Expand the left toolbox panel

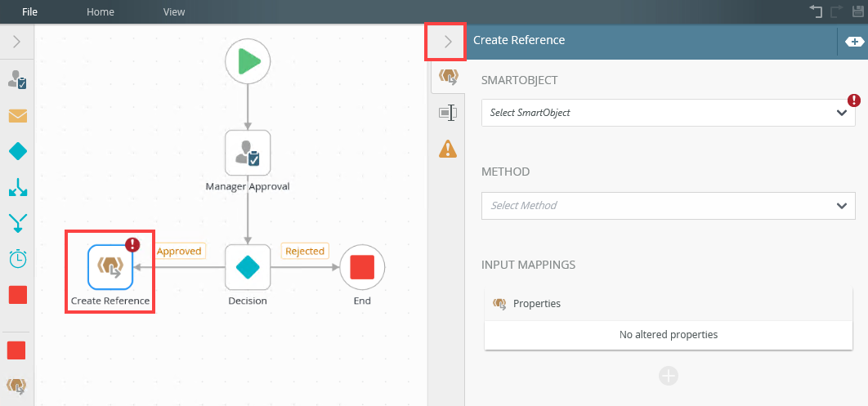pyautogui.click(x=17, y=41)
